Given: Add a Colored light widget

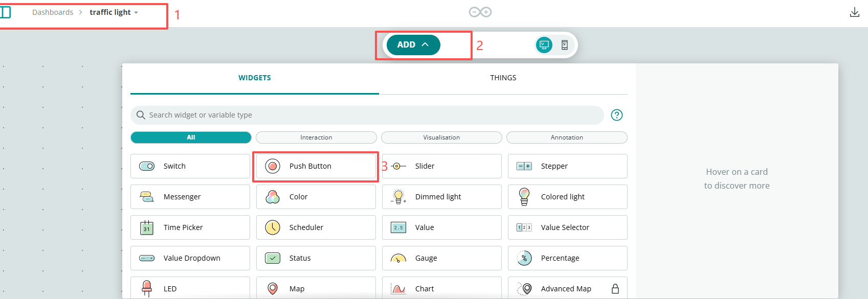Looking at the screenshot, I should click(568, 197).
